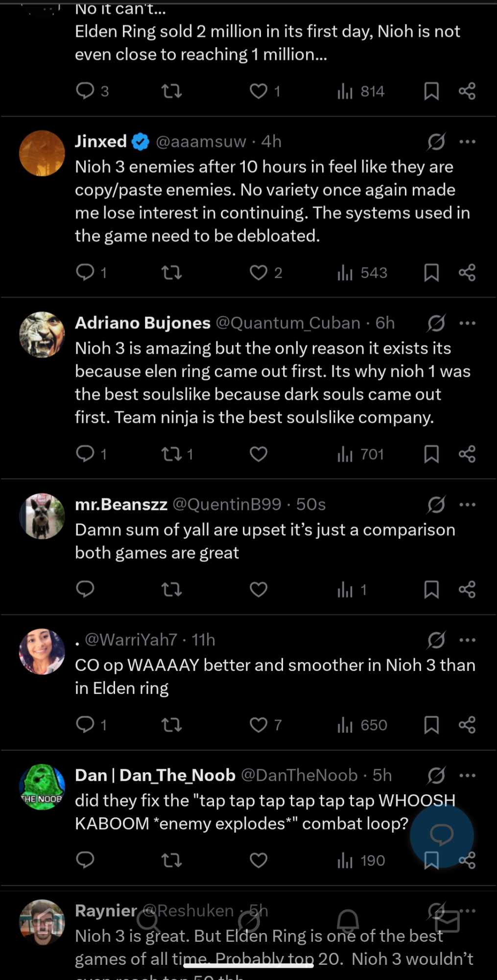Open the notifications bell tab

[348, 921]
